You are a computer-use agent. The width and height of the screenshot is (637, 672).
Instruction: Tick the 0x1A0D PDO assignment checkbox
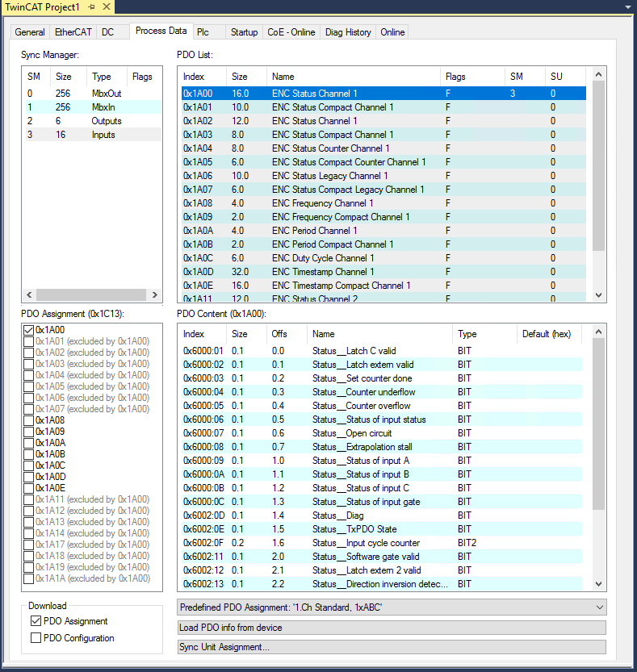29,477
